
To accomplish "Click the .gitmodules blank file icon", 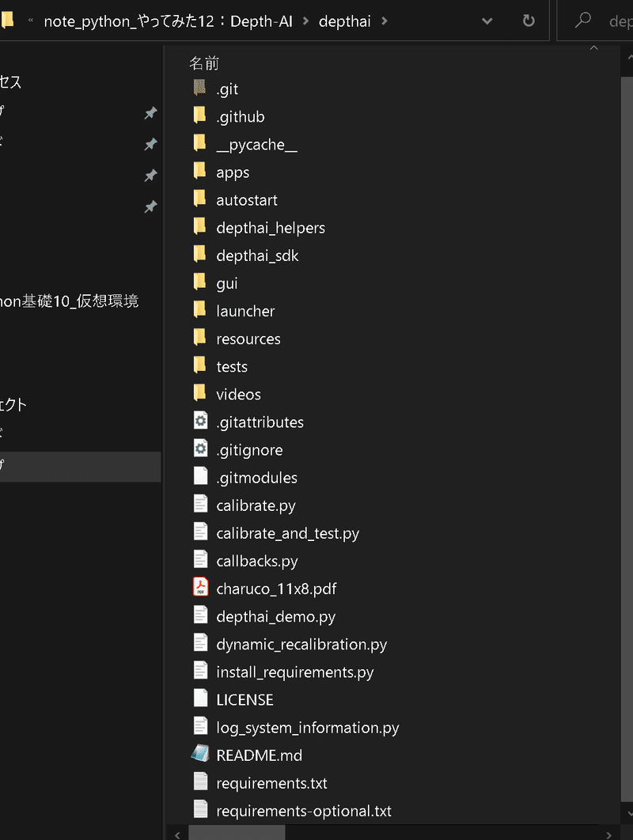I will [x=200, y=477].
